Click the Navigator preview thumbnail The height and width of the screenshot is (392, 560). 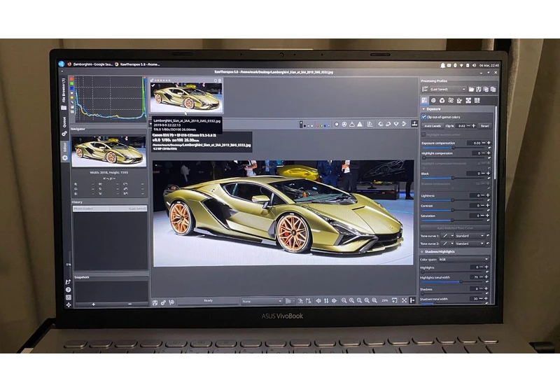(109, 151)
